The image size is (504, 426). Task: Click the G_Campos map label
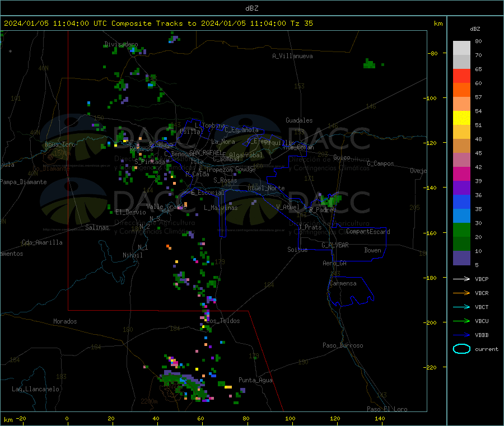[380, 163]
